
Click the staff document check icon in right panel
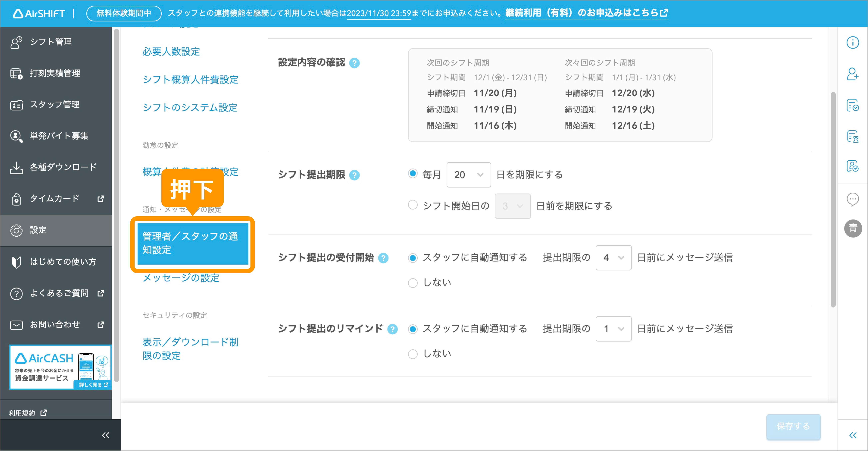pos(853,166)
